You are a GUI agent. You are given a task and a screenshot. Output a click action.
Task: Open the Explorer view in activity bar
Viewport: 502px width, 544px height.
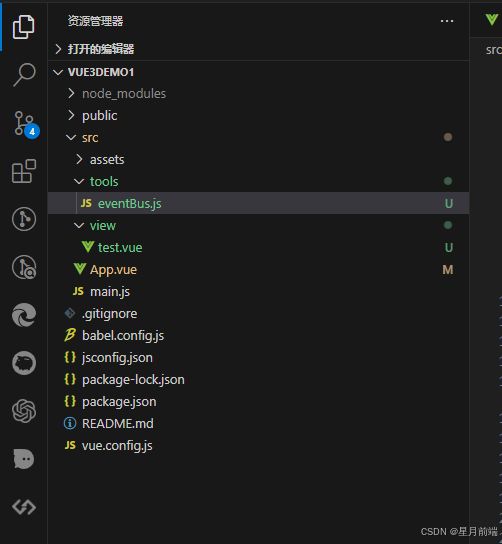coord(24,27)
